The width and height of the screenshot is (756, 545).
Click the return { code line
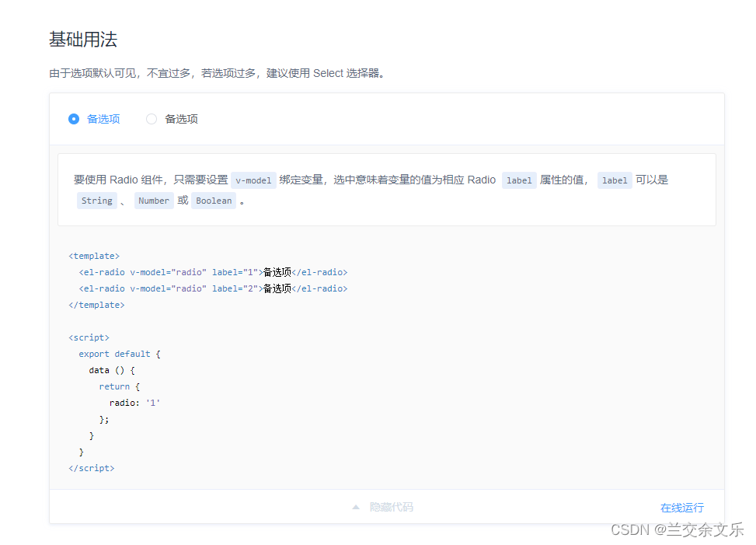point(120,387)
